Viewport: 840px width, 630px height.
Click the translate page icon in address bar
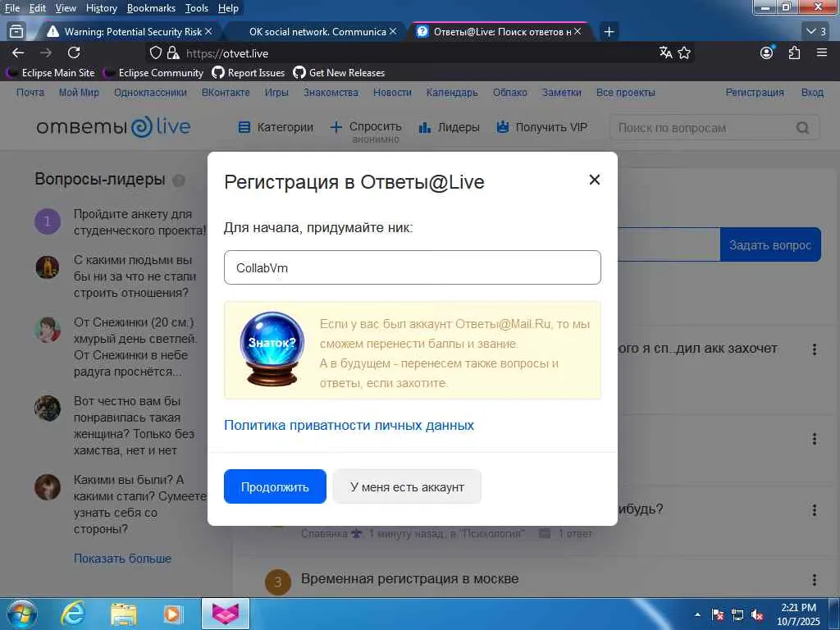point(666,52)
